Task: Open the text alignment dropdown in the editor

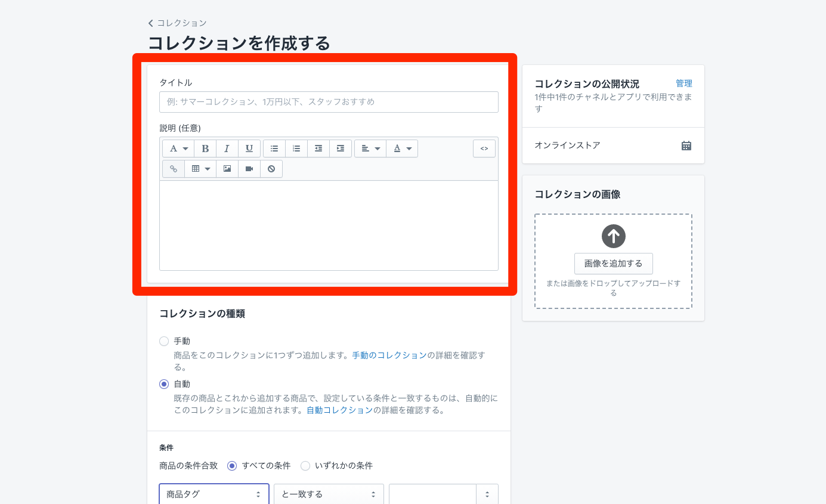Action: (370, 148)
